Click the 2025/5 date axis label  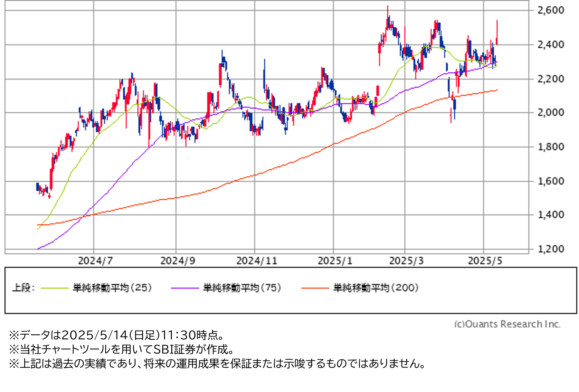[485, 261]
